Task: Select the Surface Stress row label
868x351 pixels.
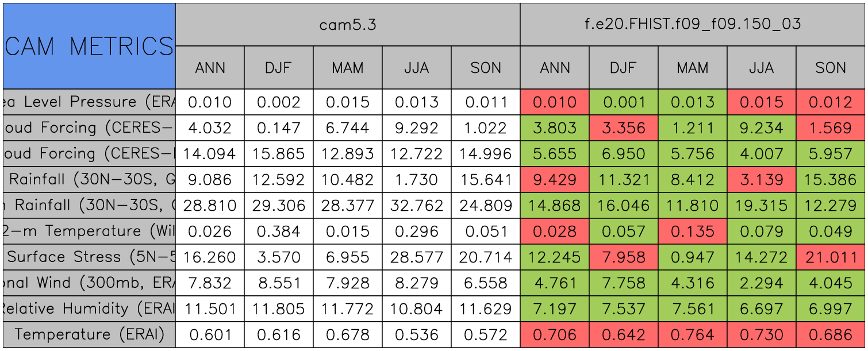Action: (89, 257)
